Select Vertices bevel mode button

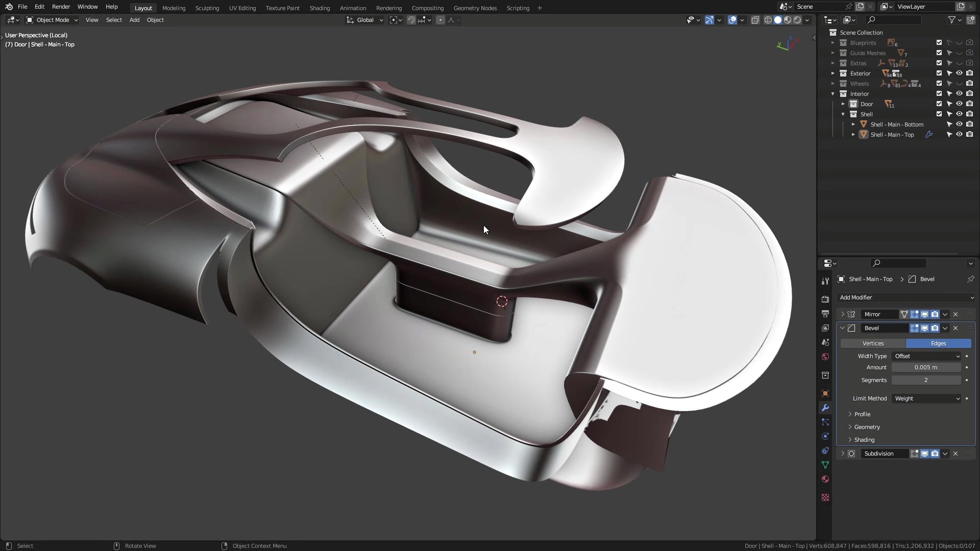(x=873, y=343)
